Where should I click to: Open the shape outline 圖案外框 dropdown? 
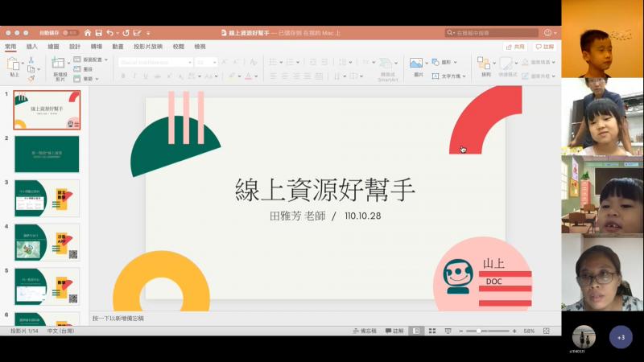click(539, 76)
